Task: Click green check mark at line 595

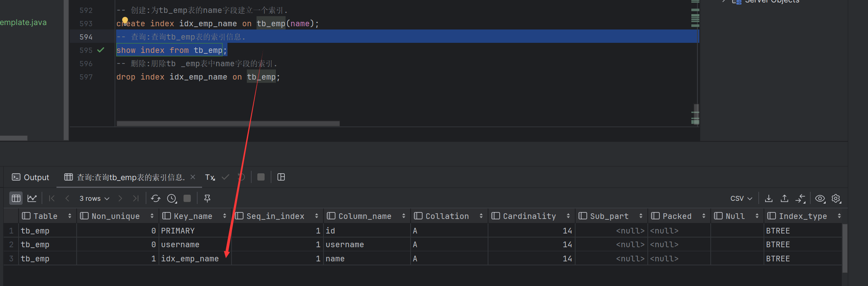Action: (101, 50)
